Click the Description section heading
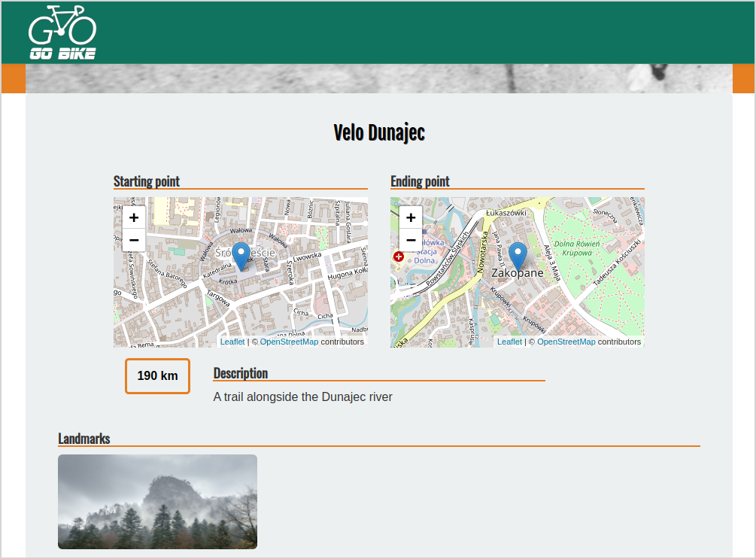756x559 pixels. click(241, 373)
